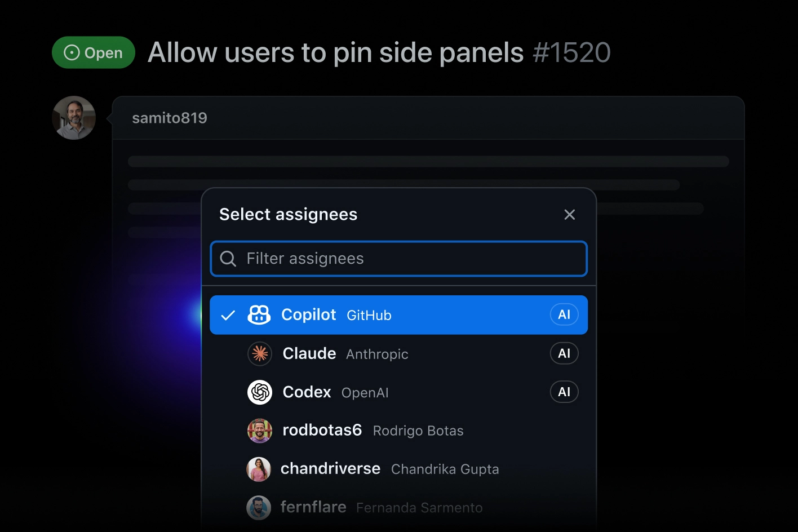798x532 pixels.
Task: Click the AI badge beside Claude
Action: click(x=564, y=353)
